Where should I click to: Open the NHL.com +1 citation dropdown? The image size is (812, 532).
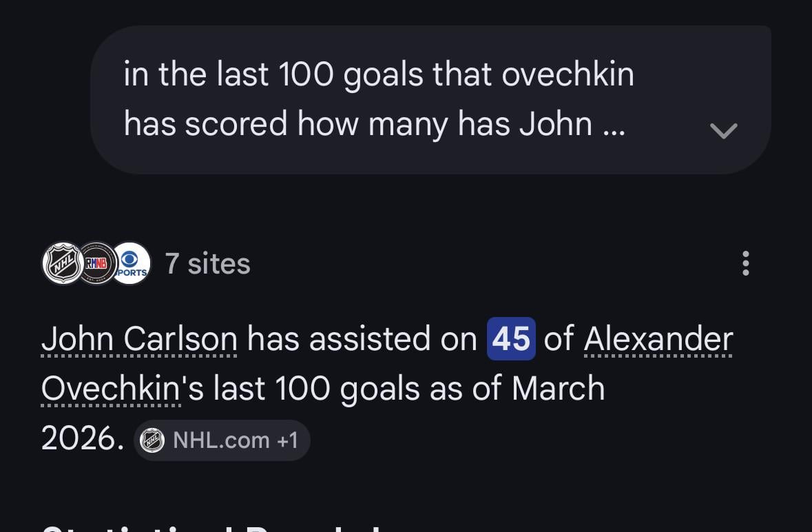click(222, 440)
